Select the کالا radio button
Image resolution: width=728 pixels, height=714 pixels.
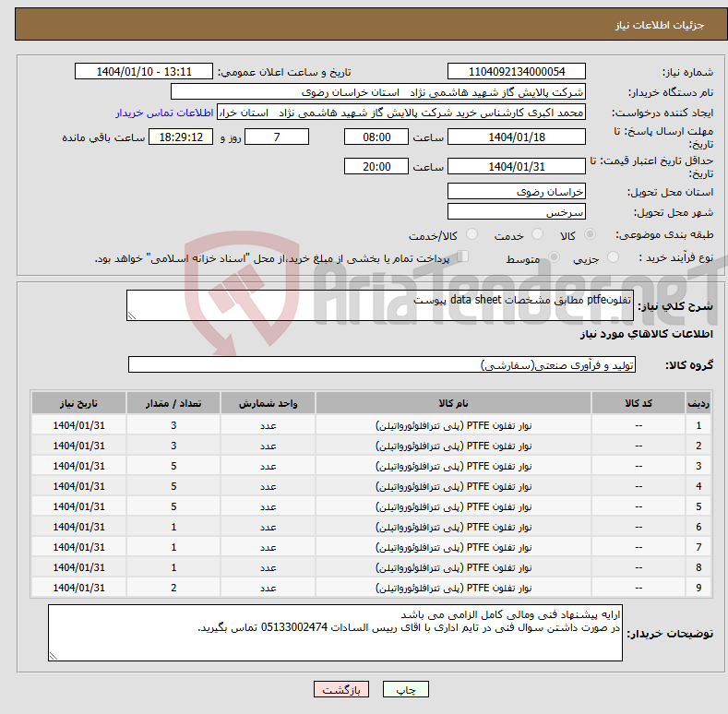pos(590,234)
